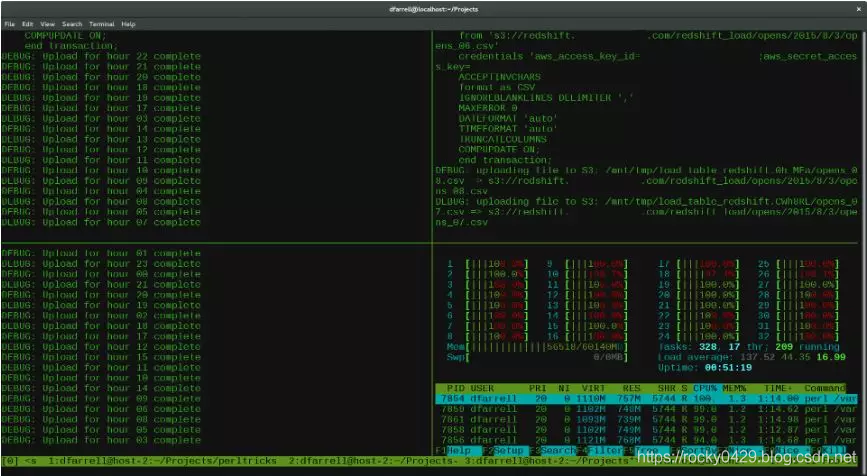867x476 pixels.
Task: Click 'Upload for hour 00 complete' line
Action: 101,274
